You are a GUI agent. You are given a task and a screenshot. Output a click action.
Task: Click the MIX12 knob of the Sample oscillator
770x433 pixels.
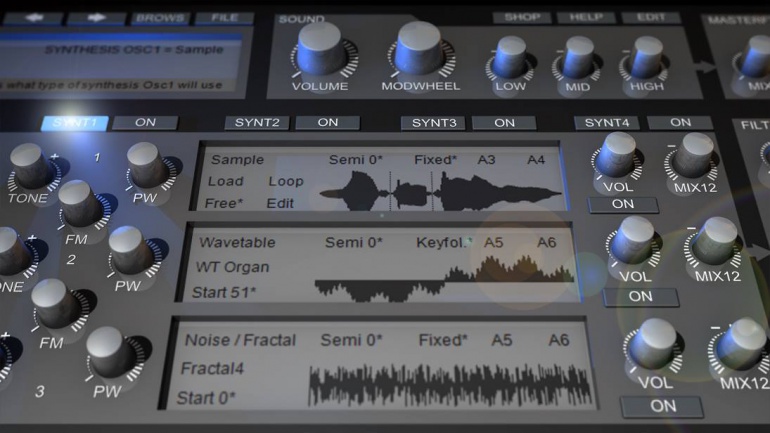(x=693, y=156)
